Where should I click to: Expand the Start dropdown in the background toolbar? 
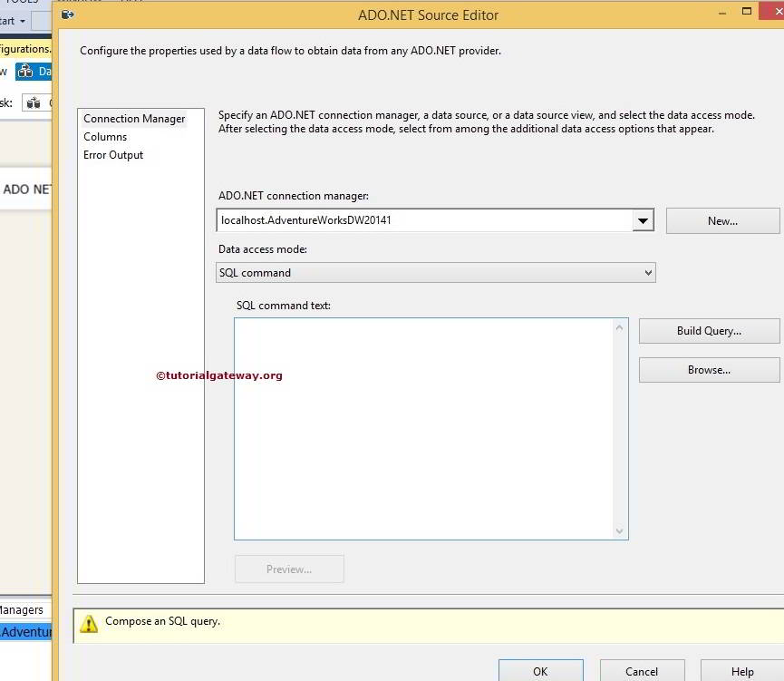[20, 20]
